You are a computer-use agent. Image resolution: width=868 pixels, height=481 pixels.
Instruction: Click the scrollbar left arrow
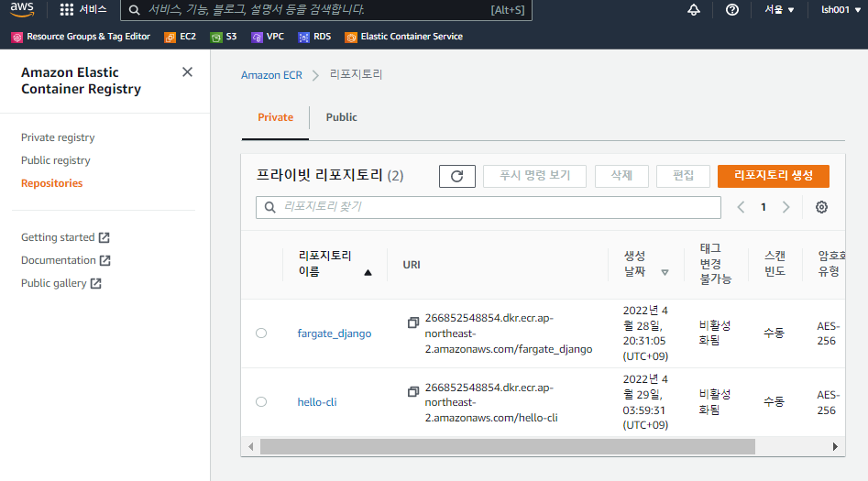coord(251,447)
